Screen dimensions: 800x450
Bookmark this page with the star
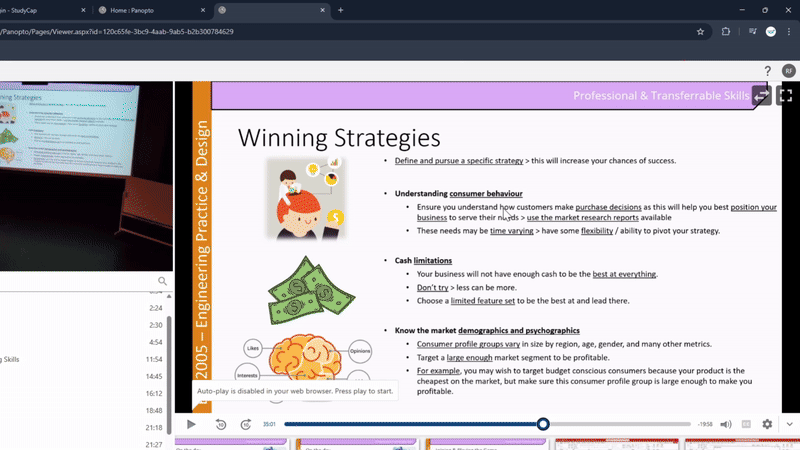(x=701, y=32)
